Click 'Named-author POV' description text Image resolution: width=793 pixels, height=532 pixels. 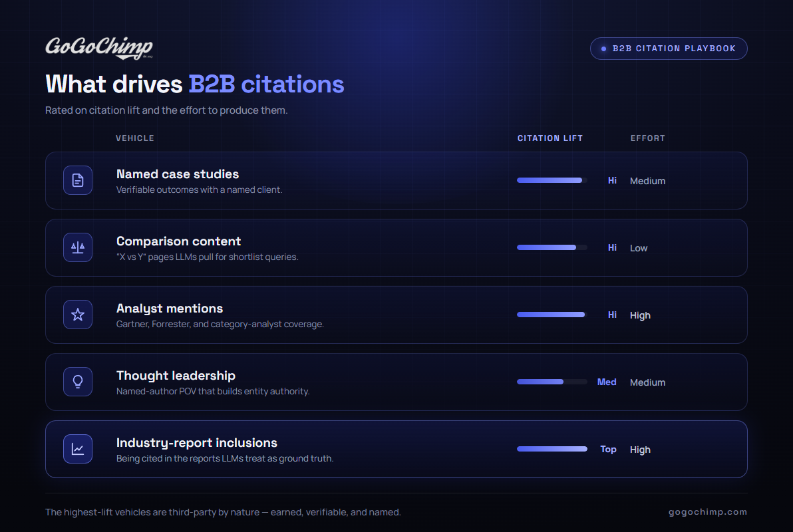213,392
